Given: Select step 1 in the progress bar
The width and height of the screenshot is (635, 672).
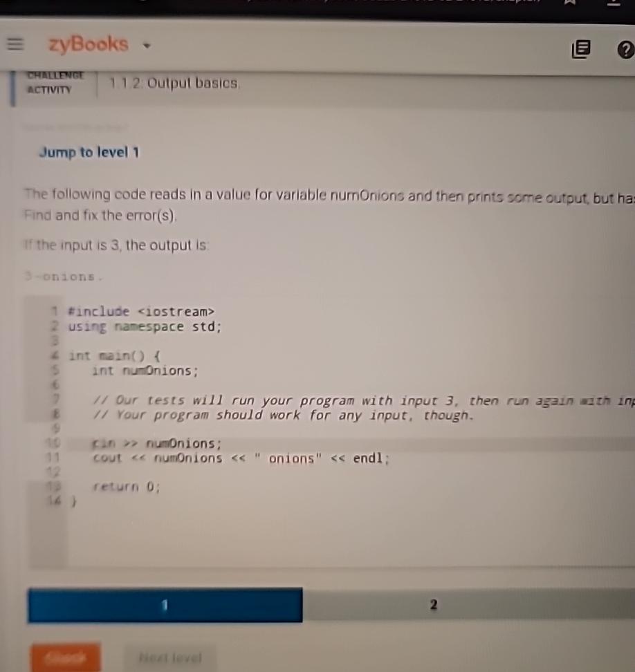Looking at the screenshot, I should [164, 605].
